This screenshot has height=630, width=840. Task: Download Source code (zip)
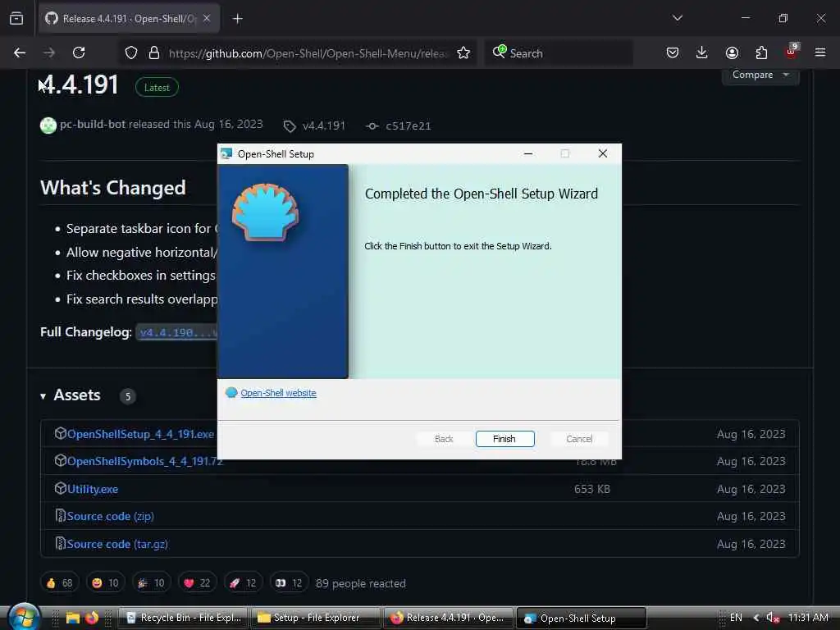pos(111,517)
